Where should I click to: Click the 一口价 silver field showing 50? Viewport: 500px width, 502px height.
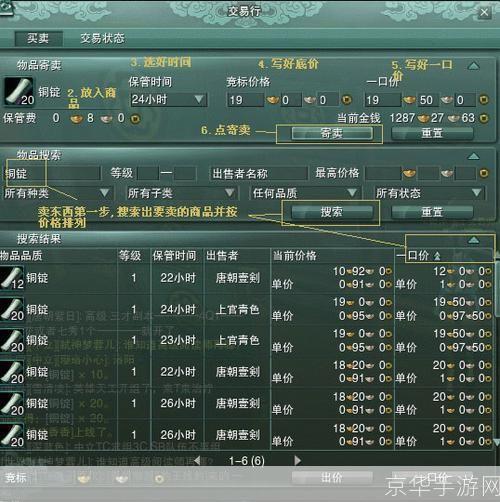click(428, 100)
